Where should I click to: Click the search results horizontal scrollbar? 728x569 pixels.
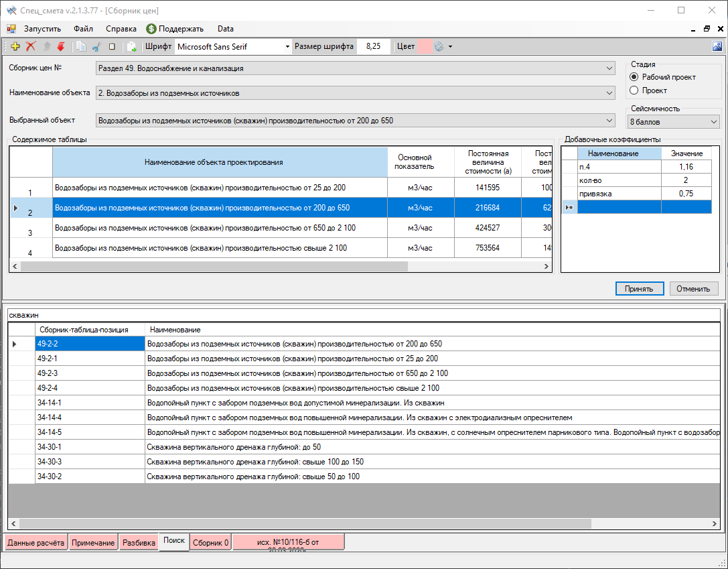(x=305, y=523)
